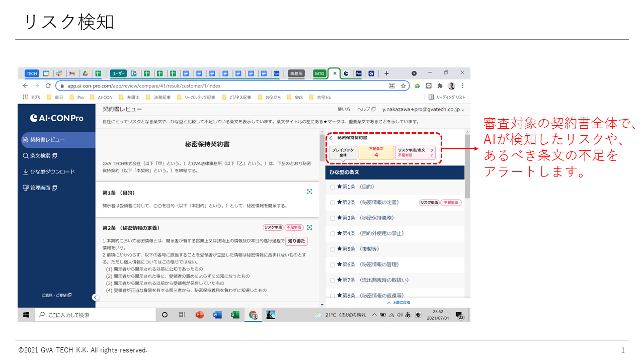This screenshot has height=362, width=644.
Task: Open ひな型ダウンロード in the sidebar
Action: 48,171
